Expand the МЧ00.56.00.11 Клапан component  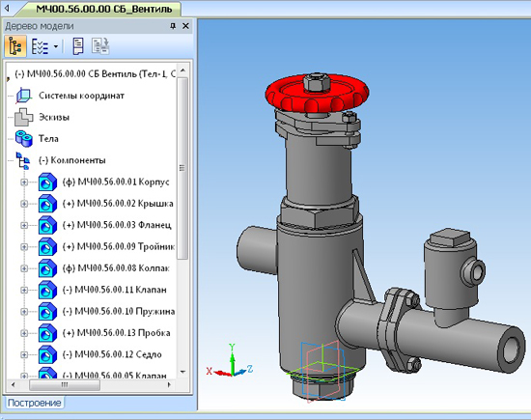[x=24, y=291]
